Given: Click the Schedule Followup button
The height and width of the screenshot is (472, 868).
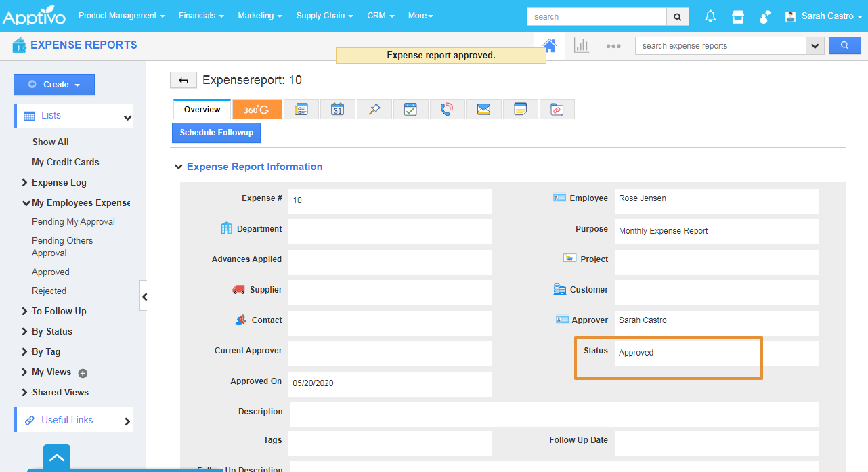Looking at the screenshot, I should (x=216, y=133).
